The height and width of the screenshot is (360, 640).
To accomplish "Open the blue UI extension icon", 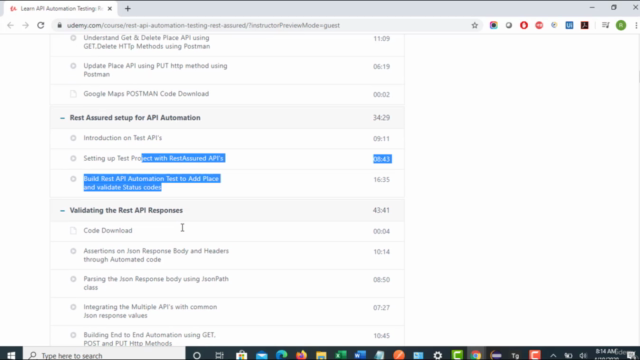I will [569, 25].
